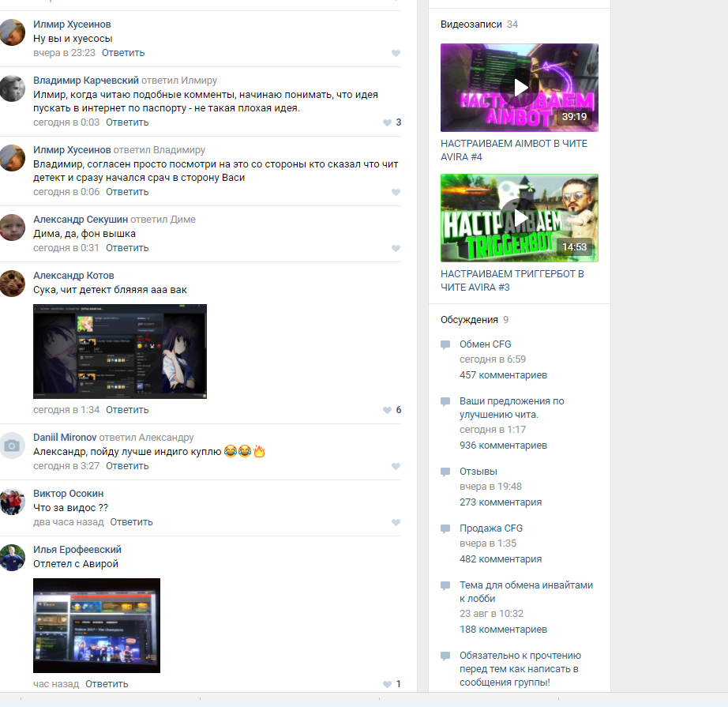Image resolution: width=728 pixels, height=707 pixels.
Task: Like Daniil Mironov's comment
Action: click(x=396, y=467)
